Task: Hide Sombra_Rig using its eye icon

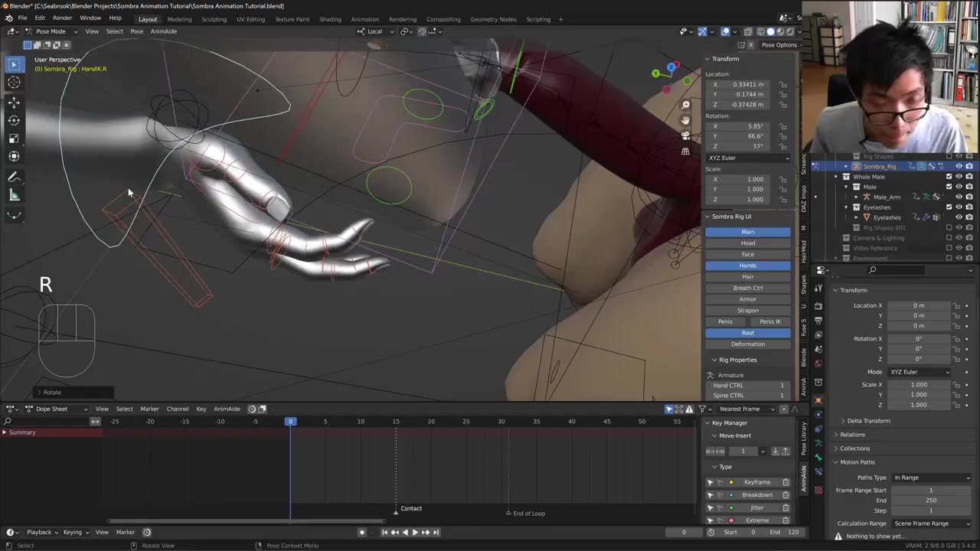Action: coord(959,166)
